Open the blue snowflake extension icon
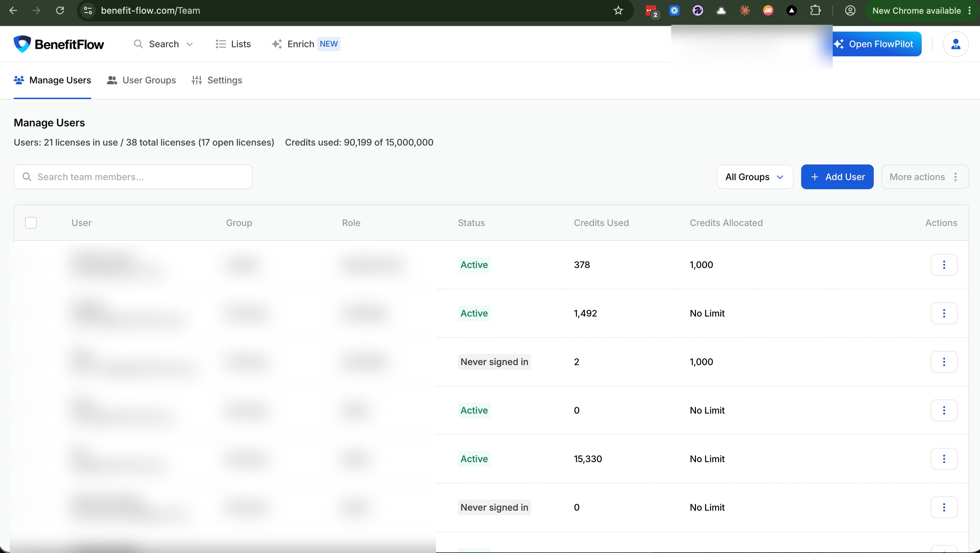Image resolution: width=980 pixels, height=553 pixels. click(x=674, y=11)
